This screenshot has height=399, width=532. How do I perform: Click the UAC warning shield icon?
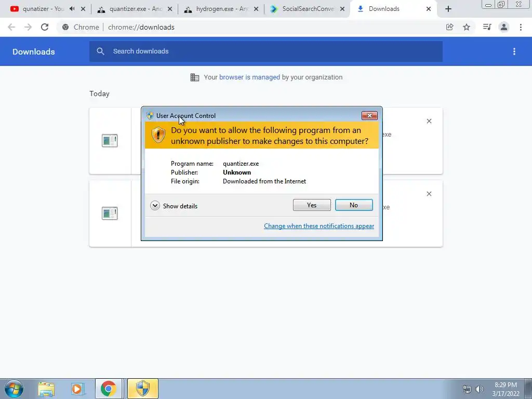click(x=158, y=135)
